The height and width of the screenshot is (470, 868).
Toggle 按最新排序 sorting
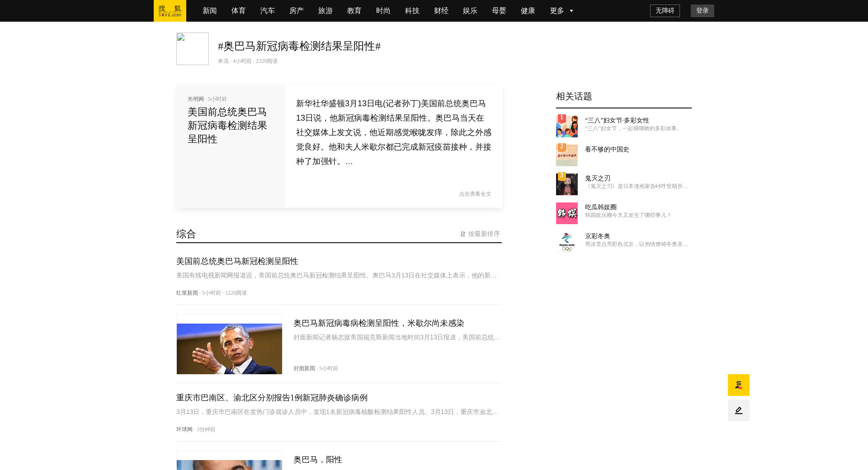pos(480,234)
